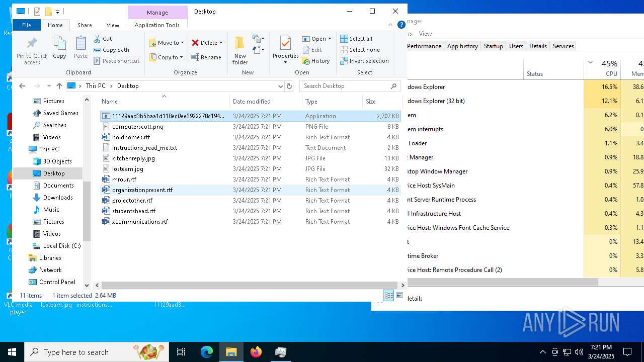Click This PC in address breadcrumb
The width and height of the screenshot is (644, 362).
click(x=96, y=86)
